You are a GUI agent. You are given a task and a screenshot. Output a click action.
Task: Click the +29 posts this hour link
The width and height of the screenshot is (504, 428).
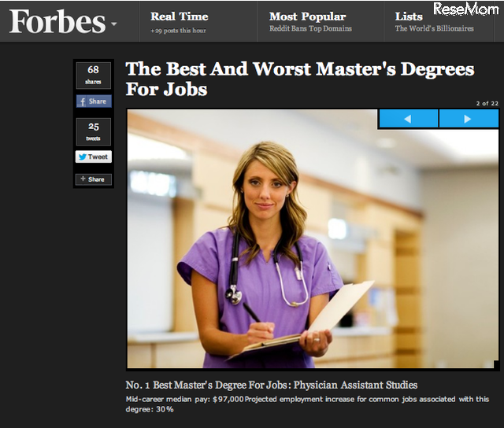pyautogui.click(x=178, y=31)
